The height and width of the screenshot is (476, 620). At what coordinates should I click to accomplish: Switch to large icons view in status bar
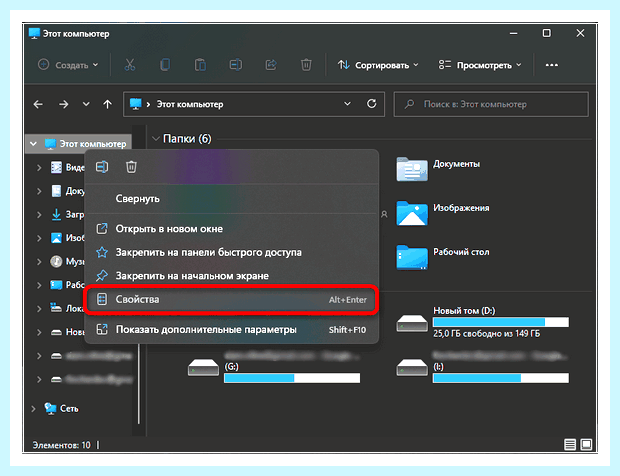586,445
